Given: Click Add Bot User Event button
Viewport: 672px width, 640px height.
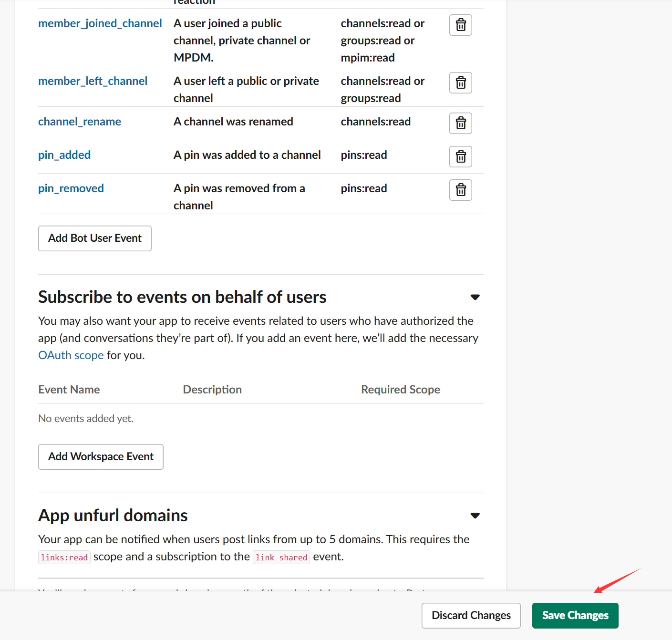Looking at the screenshot, I should (94, 238).
